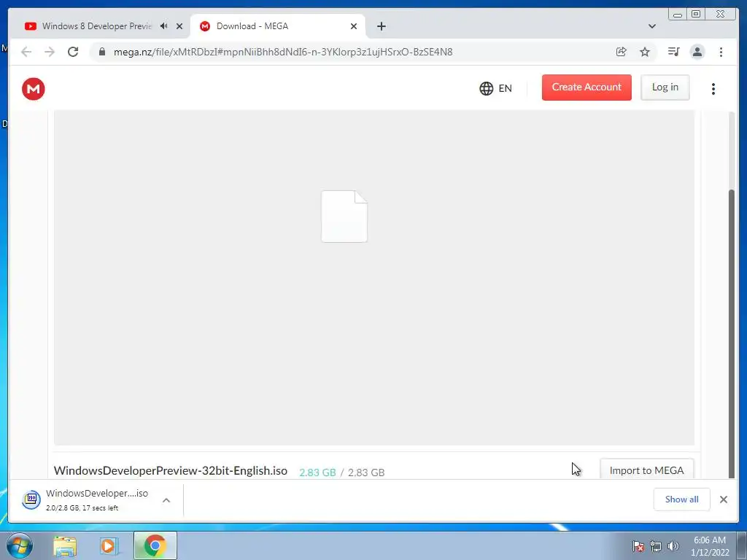This screenshot has width=747, height=560.
Task: Click the Action Center flag tray icon
Action: (x=638, y=546)
